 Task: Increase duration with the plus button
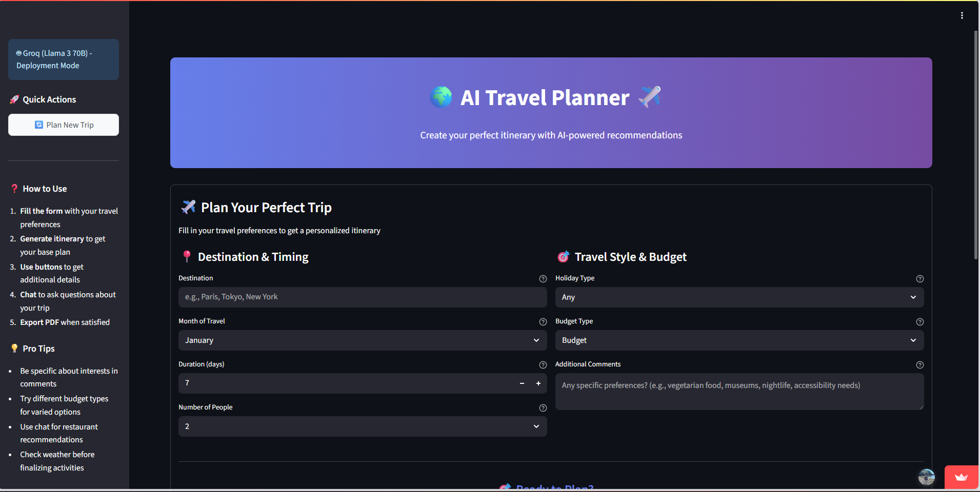538,383
